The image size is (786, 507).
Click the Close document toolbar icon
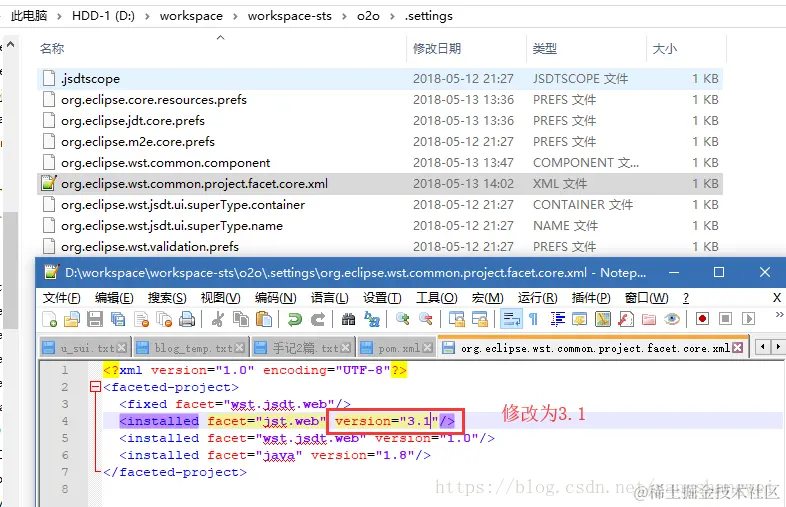point(142,319)
